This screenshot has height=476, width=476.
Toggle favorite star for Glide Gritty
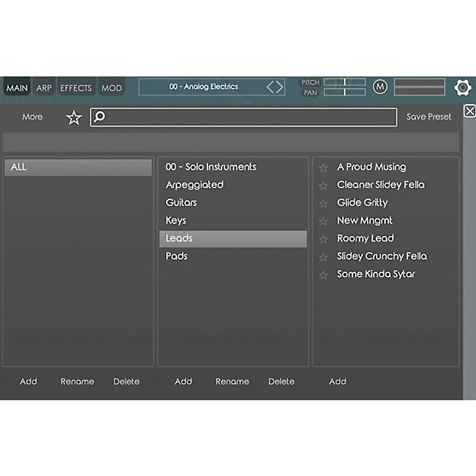pos(324,203)
